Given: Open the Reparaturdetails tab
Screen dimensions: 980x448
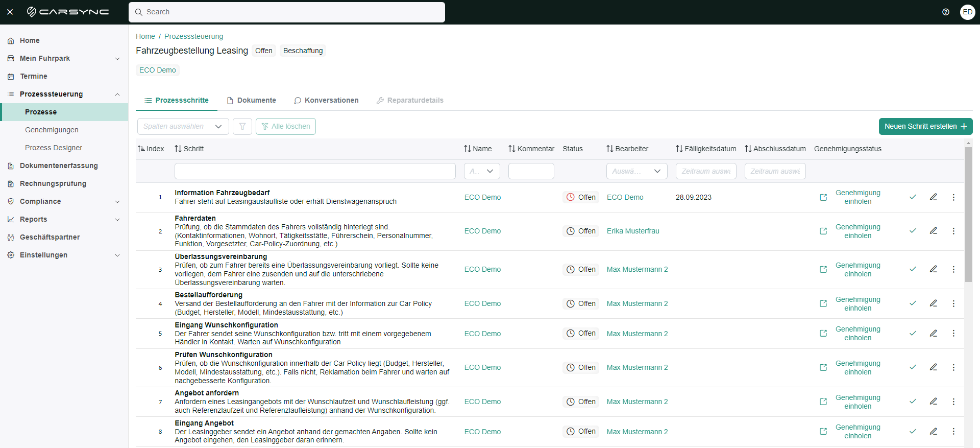Looking at the screenshot, I should (x=410, y=100).
